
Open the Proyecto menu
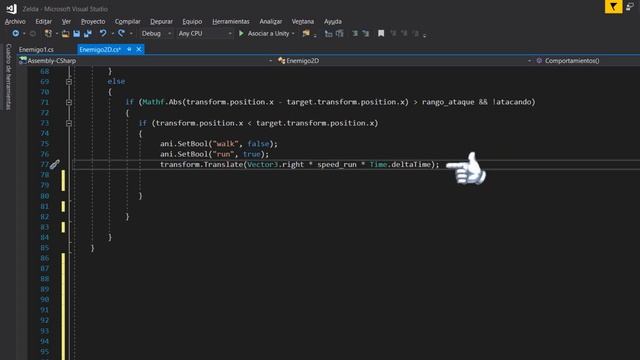click(93, 22)
